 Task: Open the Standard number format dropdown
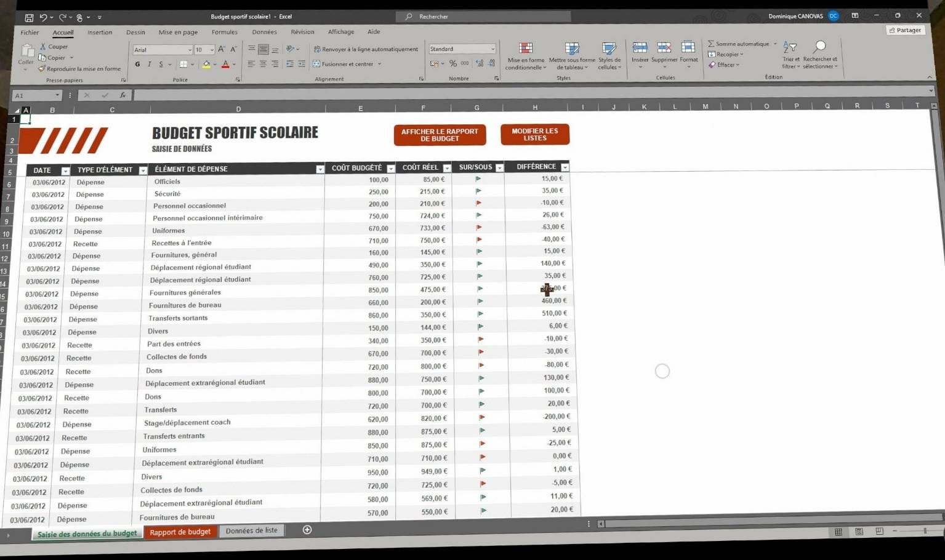[493, 49]
